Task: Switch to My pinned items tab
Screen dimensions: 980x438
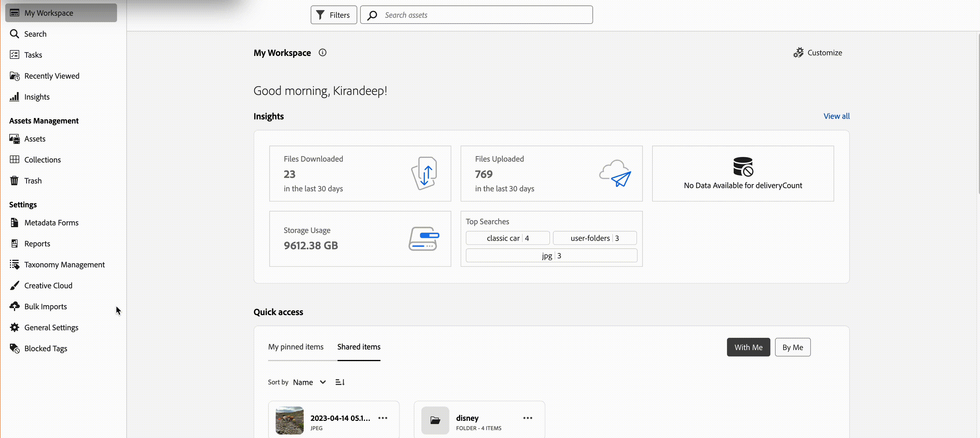Action: point(296,347)
